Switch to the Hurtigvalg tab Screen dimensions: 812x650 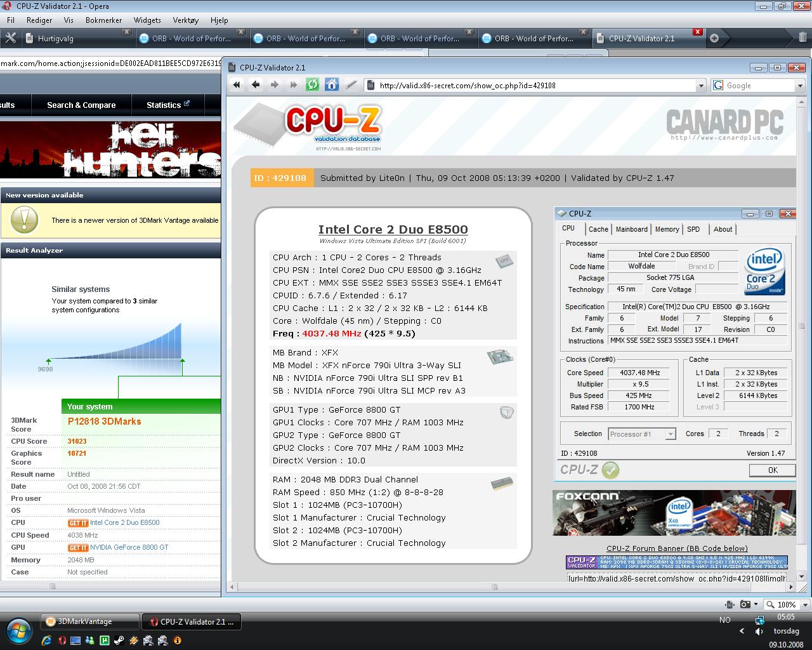(x=77, y=38)
